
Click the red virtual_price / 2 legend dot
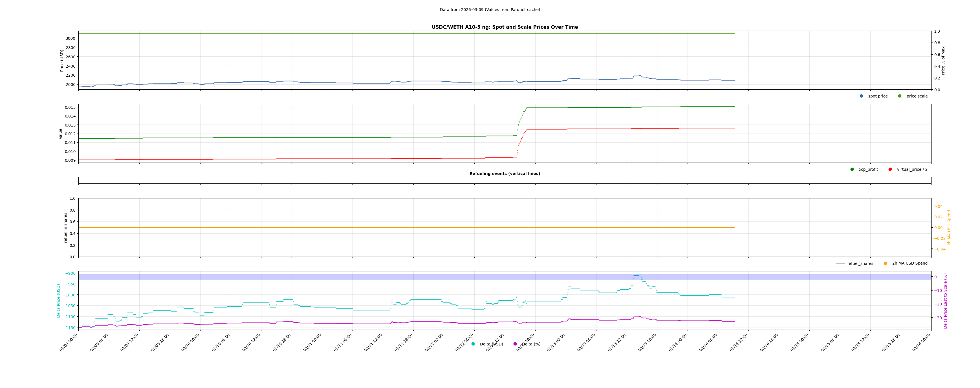point(890,170)
